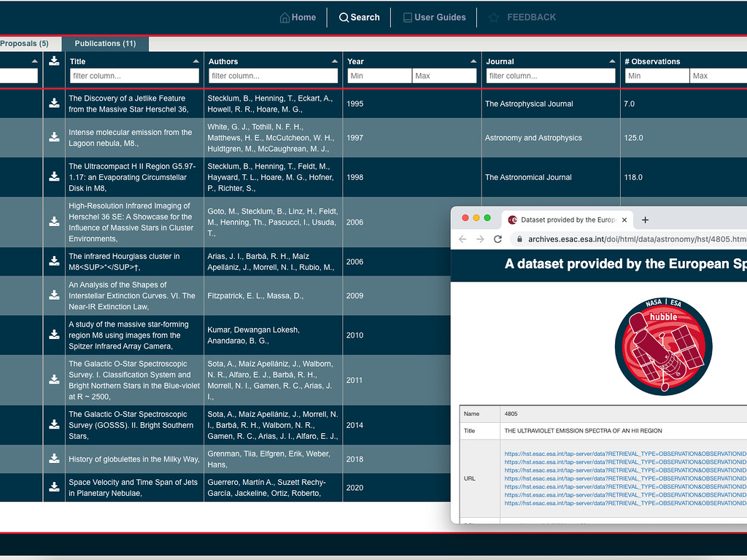Click the Title filter column field

pos(134,76)
